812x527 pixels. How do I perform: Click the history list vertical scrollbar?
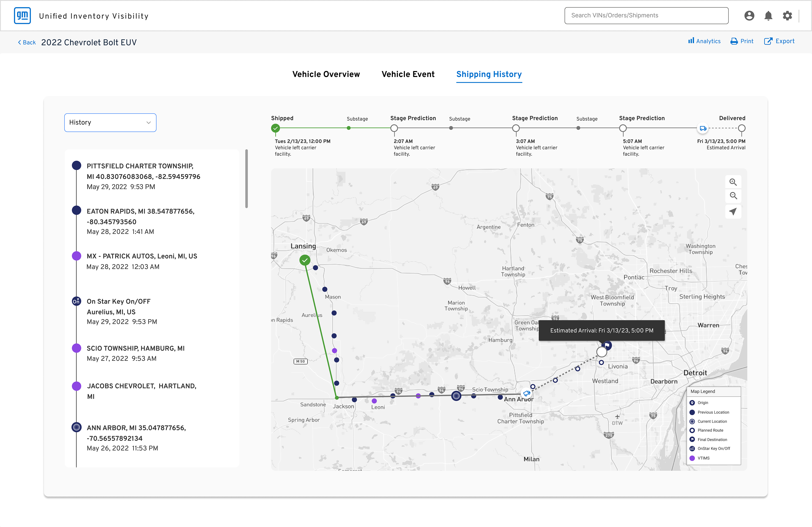tap(246, 179)
